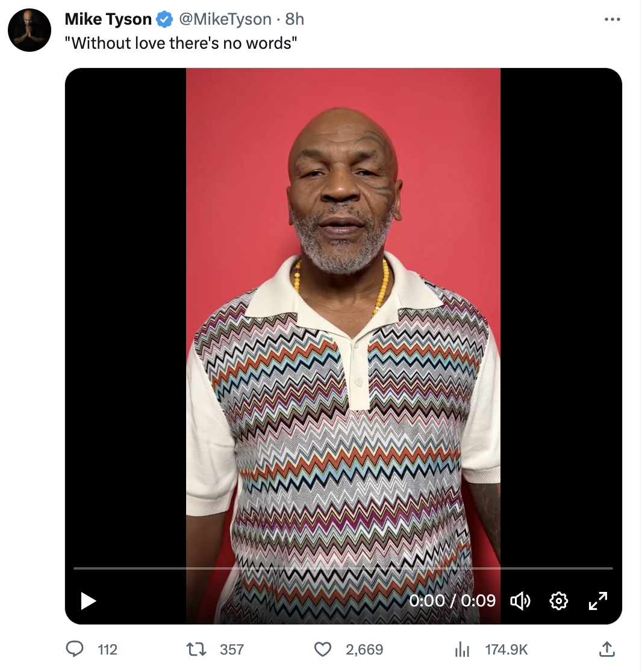Click the blue verified badge
This screenshot has height=672, width=642.
(x=164, y=19)
